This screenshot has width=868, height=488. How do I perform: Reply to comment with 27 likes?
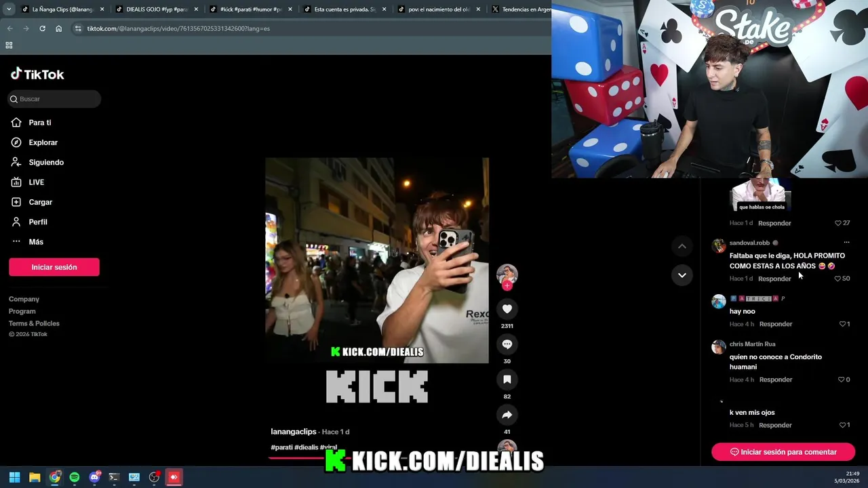[x=774, y=223]
